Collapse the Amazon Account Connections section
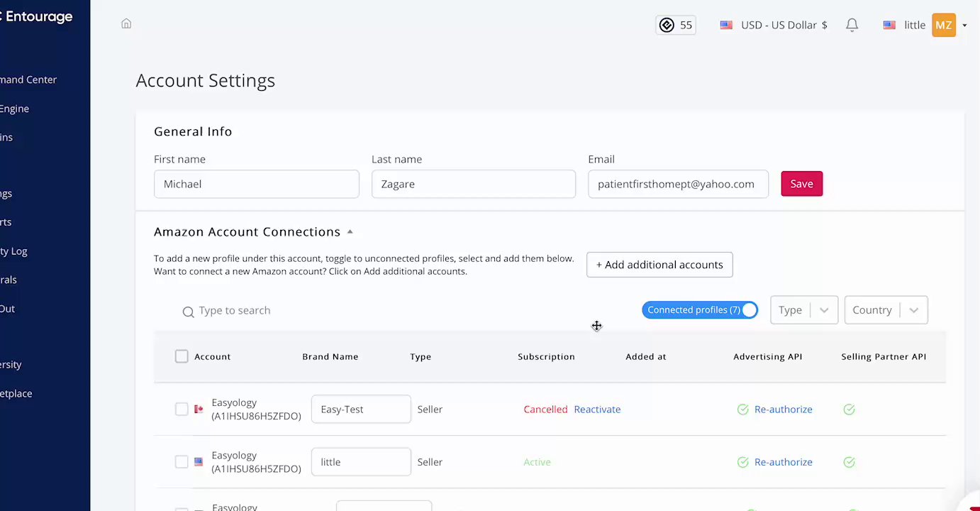 pyautogui.click(x=350, y=232)
